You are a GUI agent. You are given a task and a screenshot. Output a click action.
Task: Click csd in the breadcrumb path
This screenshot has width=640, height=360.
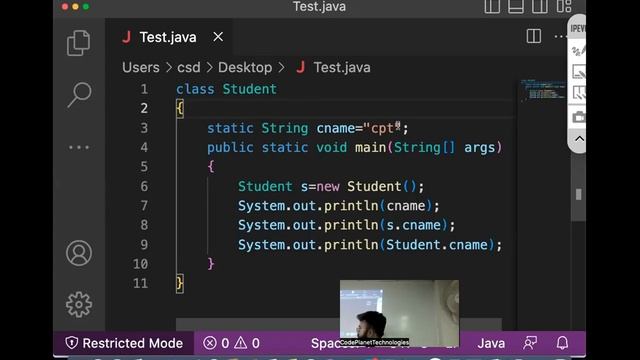(x=189, y=67)
